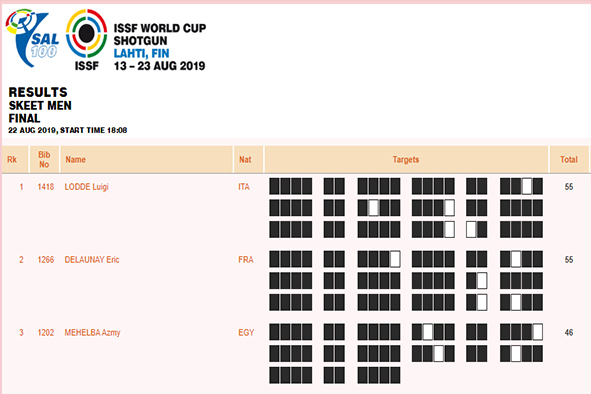Click the ISSF target logo
591x394 pixels.
[86, 40]
